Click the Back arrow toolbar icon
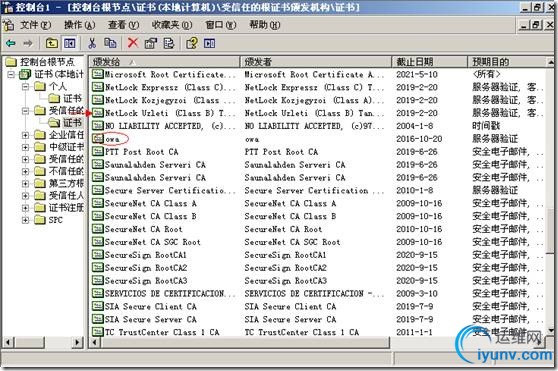This screenshot has width=558, height=371. (x=11, y=43)
